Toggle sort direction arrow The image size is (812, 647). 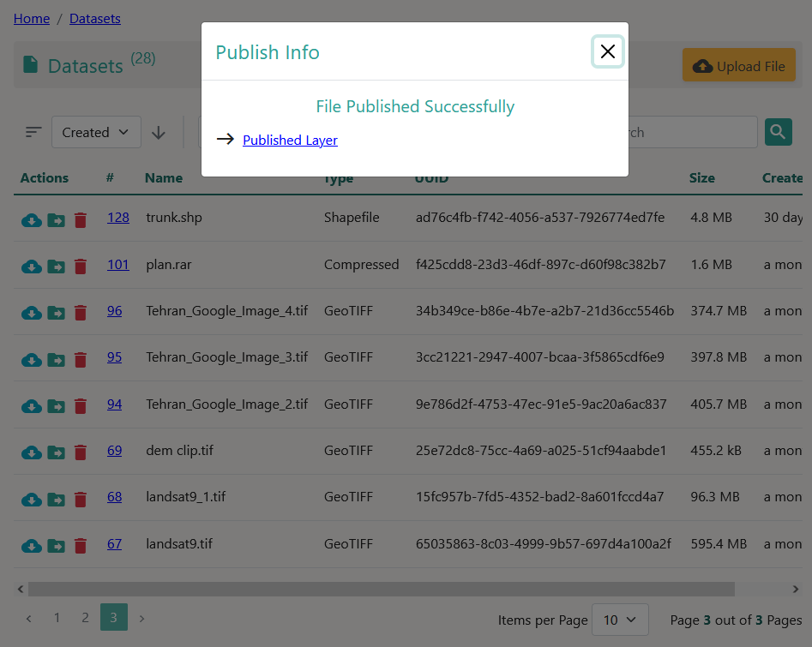[159, 133]
